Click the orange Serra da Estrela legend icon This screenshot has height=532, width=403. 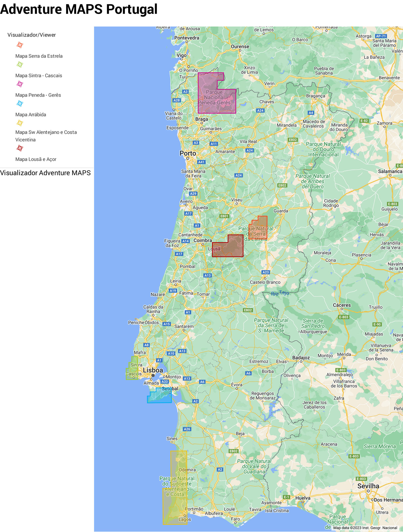tap(20, 45)
